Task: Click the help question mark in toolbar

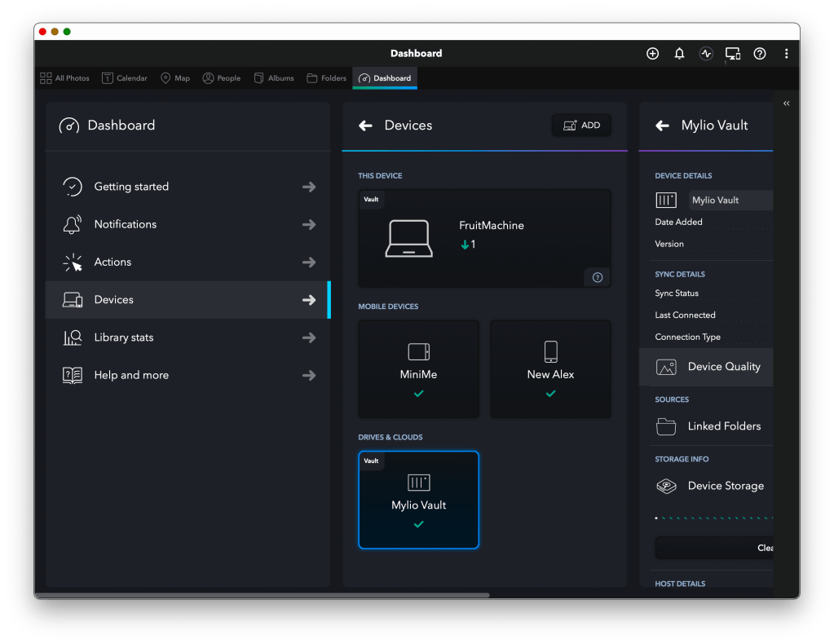Action: 760,54
